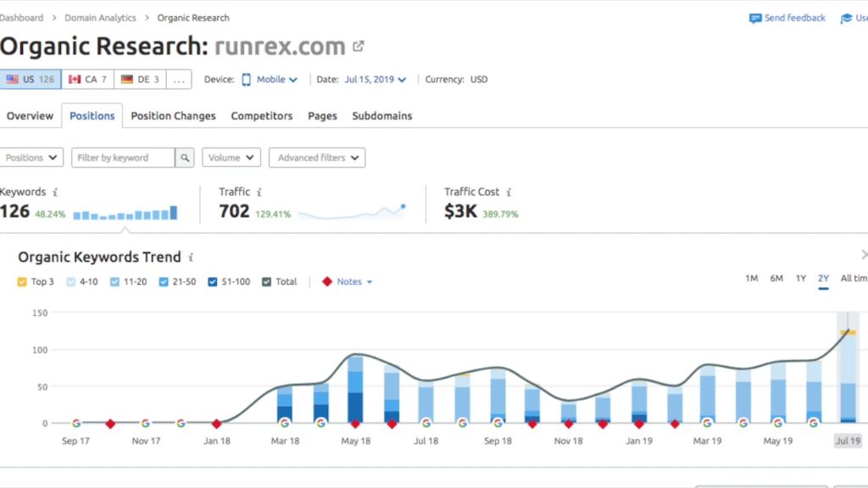Open runrex.com external link icon

tap(359, 47)
